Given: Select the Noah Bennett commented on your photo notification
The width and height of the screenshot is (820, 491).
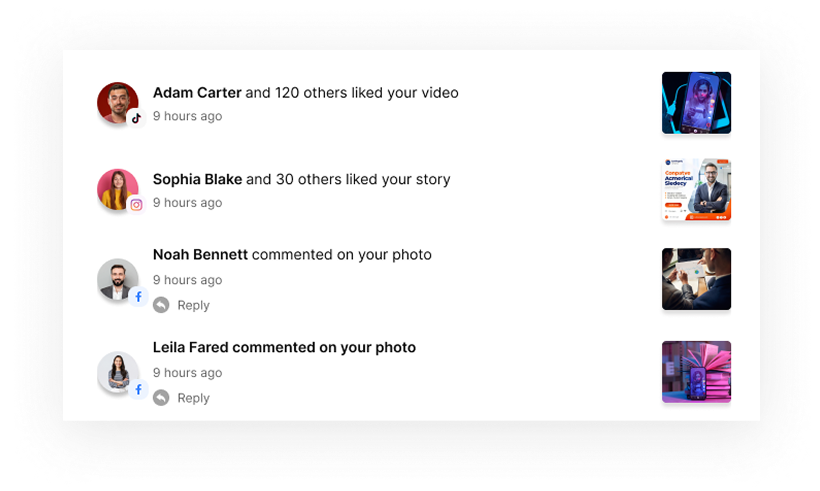Looking at the screenshot, I should [292, 255].
